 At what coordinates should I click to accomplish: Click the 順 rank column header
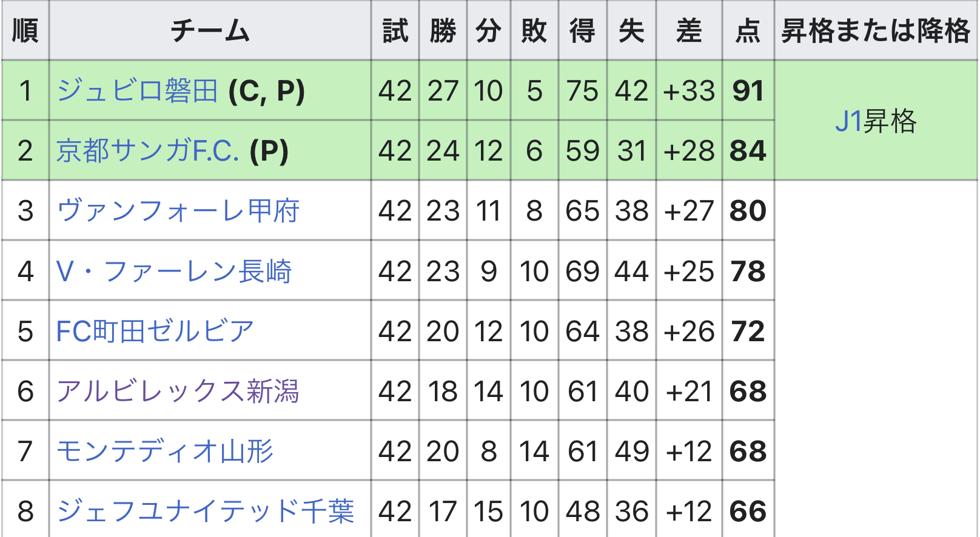25,30
